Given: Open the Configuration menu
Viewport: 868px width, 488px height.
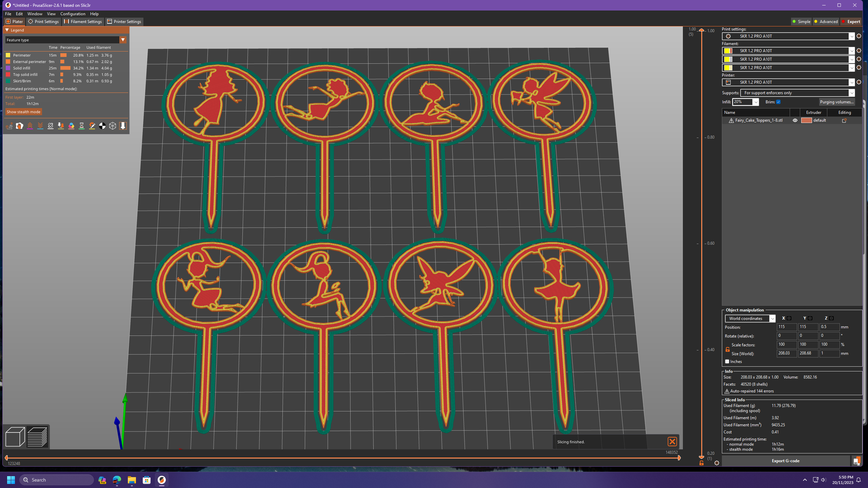Looking at the screenshot, I should [73, 14].
